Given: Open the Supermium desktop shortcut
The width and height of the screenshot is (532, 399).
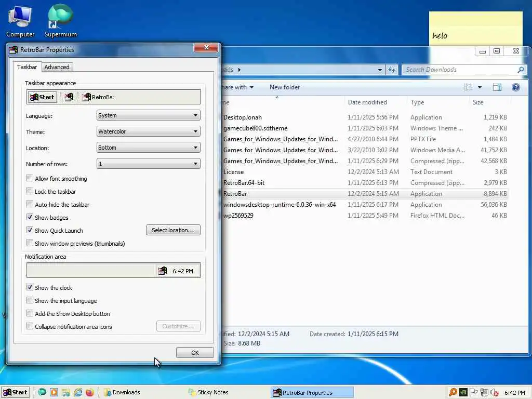Looking at the screenshot, I should tap(60, 22).
